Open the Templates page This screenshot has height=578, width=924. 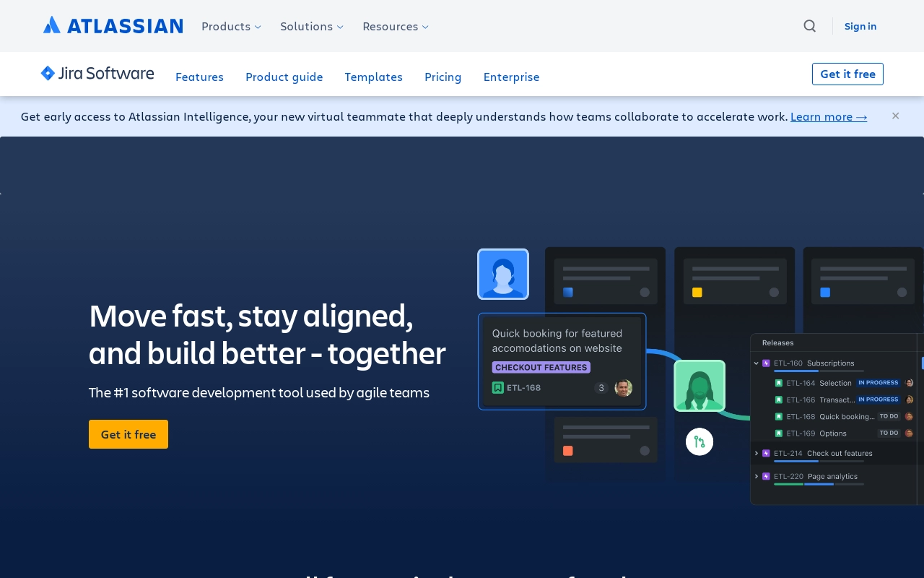tap(373, 77)
